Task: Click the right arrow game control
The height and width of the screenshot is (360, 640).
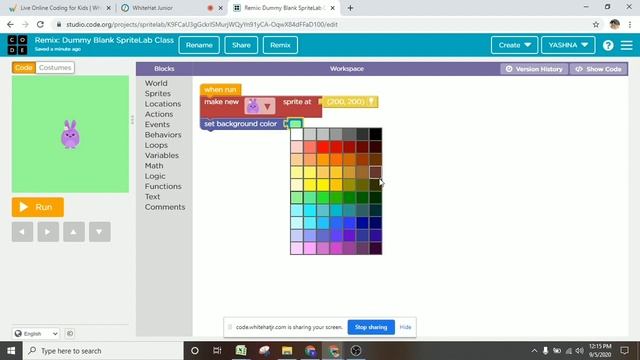Action: [x=48, y=232]
